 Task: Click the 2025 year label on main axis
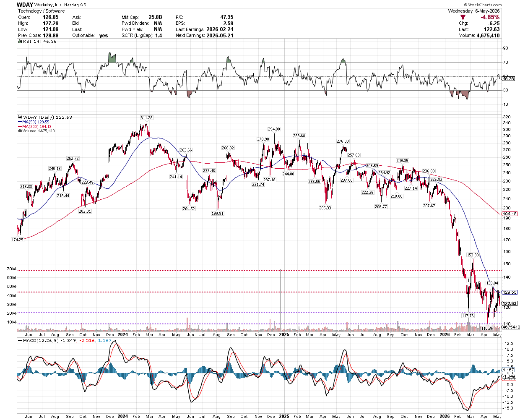coord(284,335)
